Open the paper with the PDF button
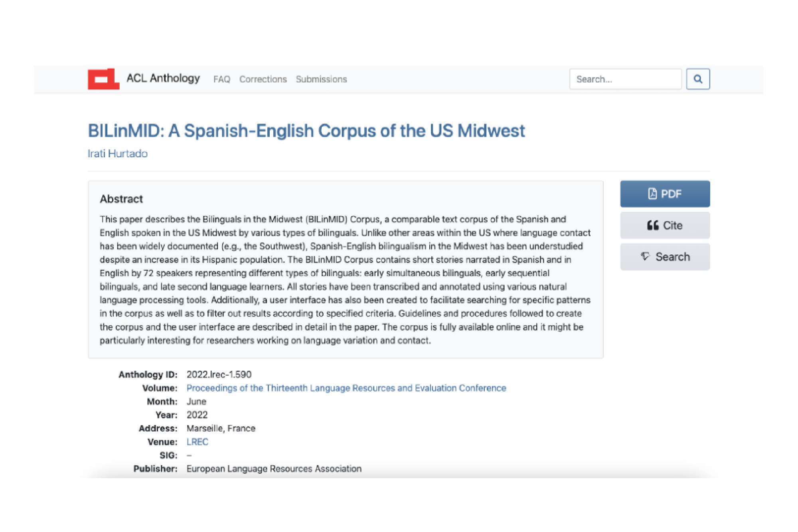Image resolution: width=798 pixels, height=532 pixels. [x=665, y=194]
